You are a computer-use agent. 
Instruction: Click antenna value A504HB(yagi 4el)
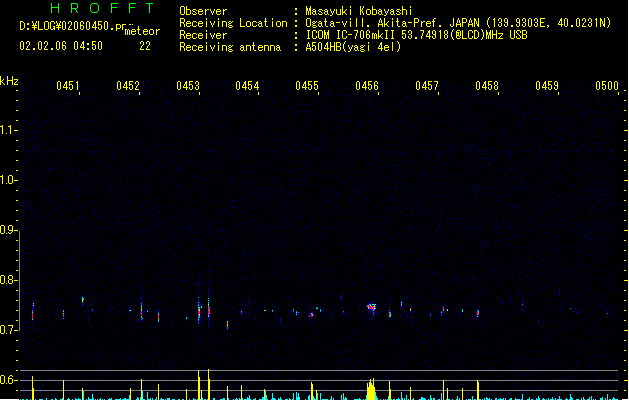353,47
